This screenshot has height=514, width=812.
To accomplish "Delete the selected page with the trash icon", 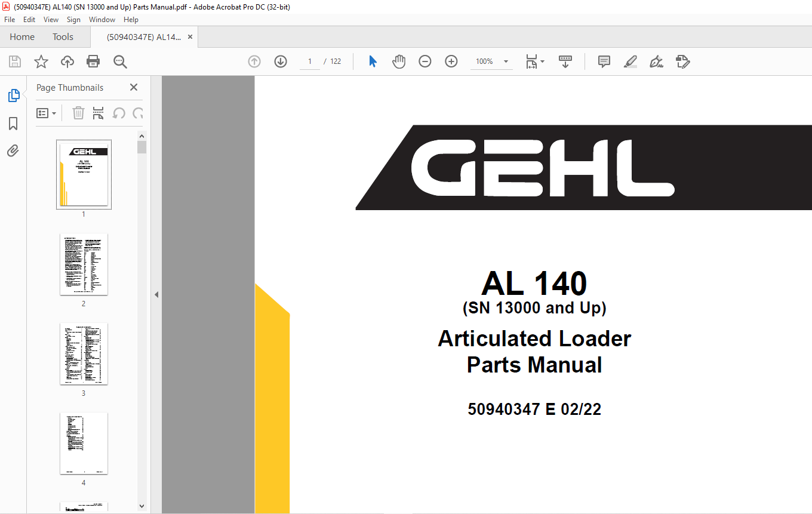I will tap(78, 113).
